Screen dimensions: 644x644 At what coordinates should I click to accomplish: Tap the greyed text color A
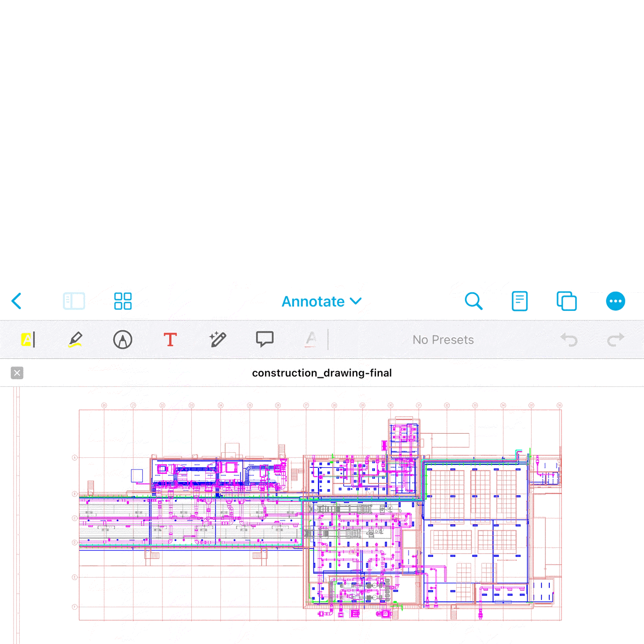click(x=311, y=340)
